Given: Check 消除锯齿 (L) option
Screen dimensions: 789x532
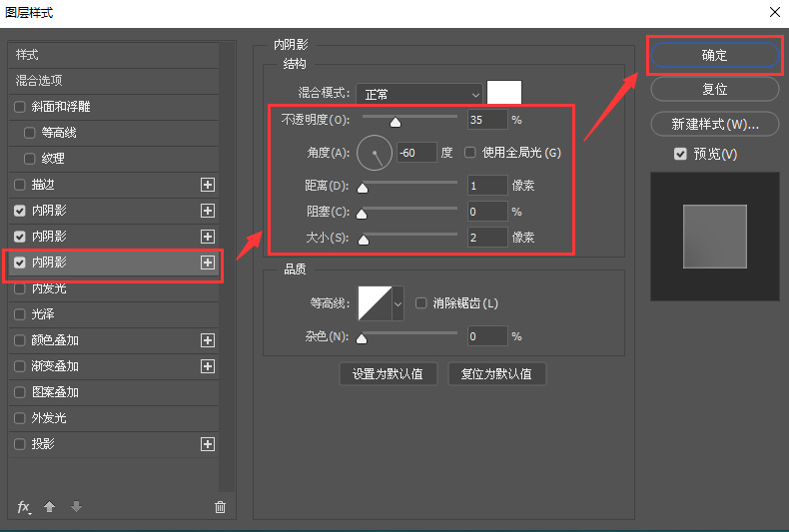Looking at the screenshot, I should click(421, 302).
